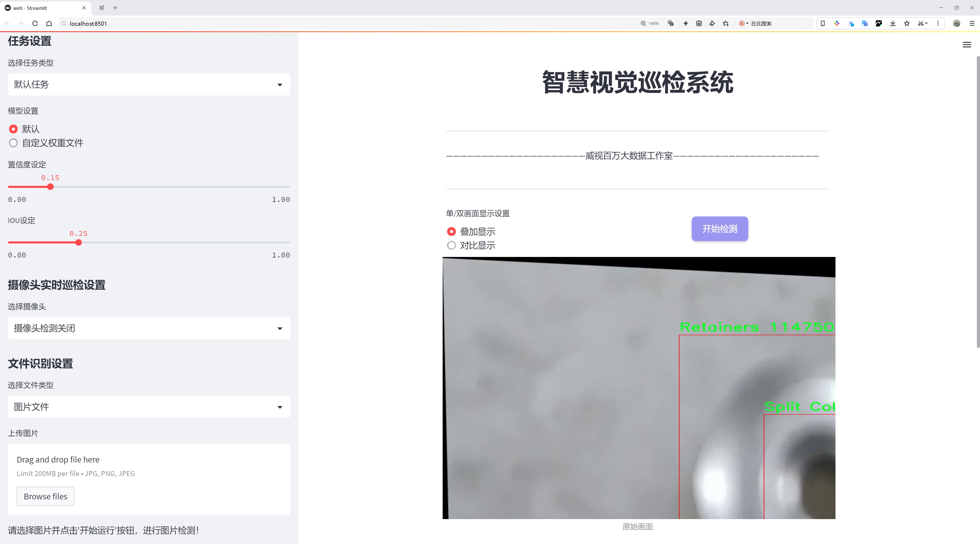980x544 pixels.
Task: Click the 140% zoom magnifier icon
Action: [643, 23]
